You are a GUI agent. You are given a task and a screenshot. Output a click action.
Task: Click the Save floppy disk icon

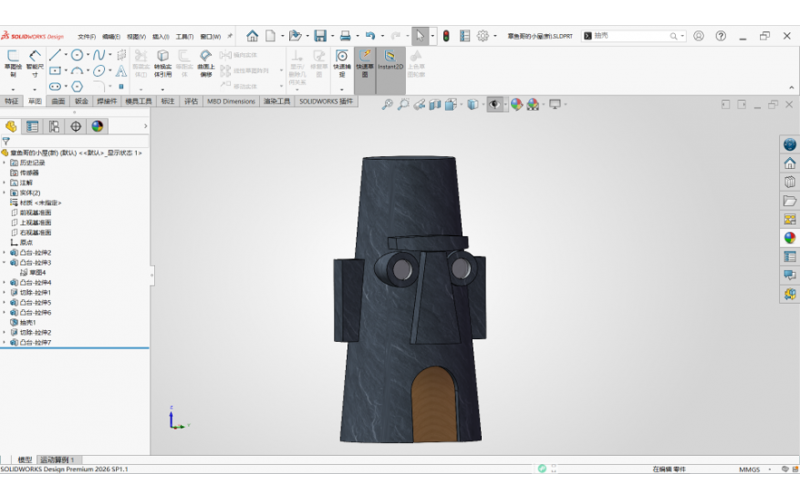click(320, 36)
